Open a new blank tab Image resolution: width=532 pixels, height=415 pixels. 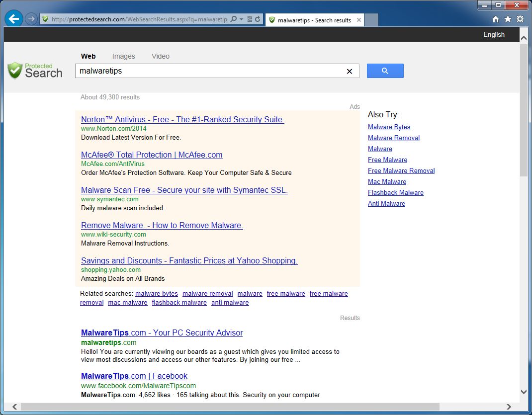371,20
